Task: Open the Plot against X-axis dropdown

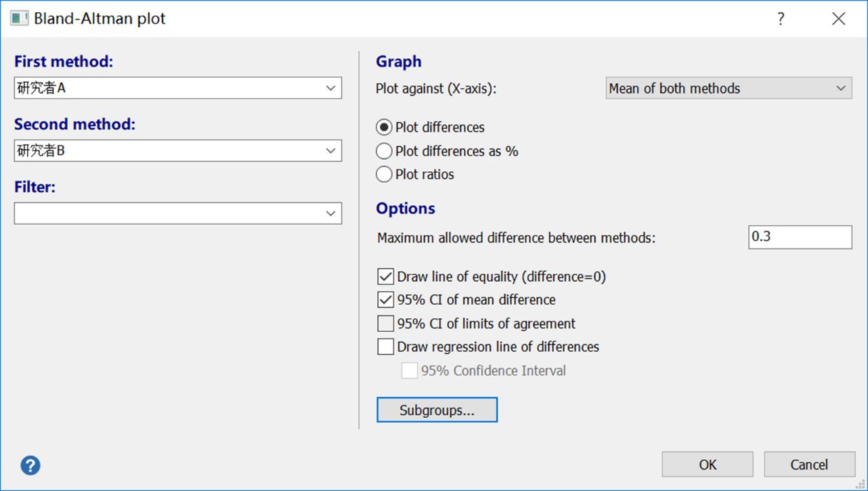Action: click(x=840, y=88)
